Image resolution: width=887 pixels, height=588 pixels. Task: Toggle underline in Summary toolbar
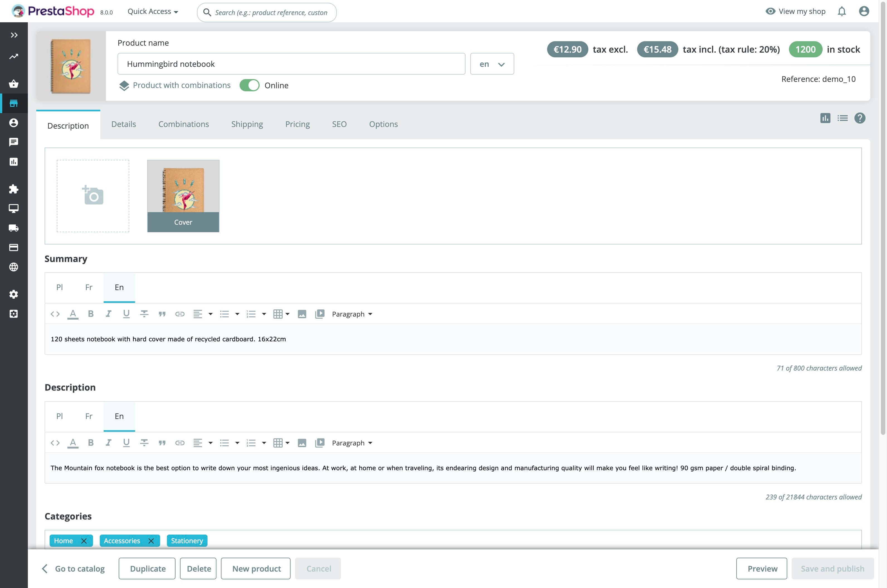point(126,314)
